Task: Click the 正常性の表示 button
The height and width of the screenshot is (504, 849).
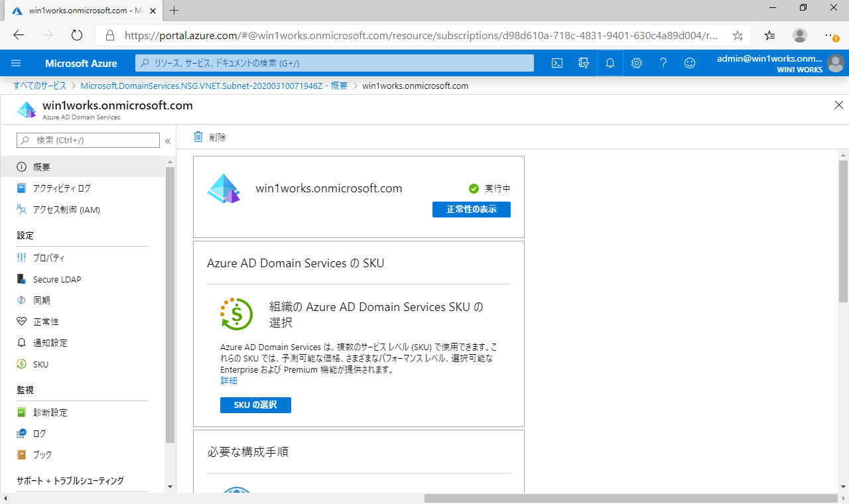Action: [x=472, y=210]
